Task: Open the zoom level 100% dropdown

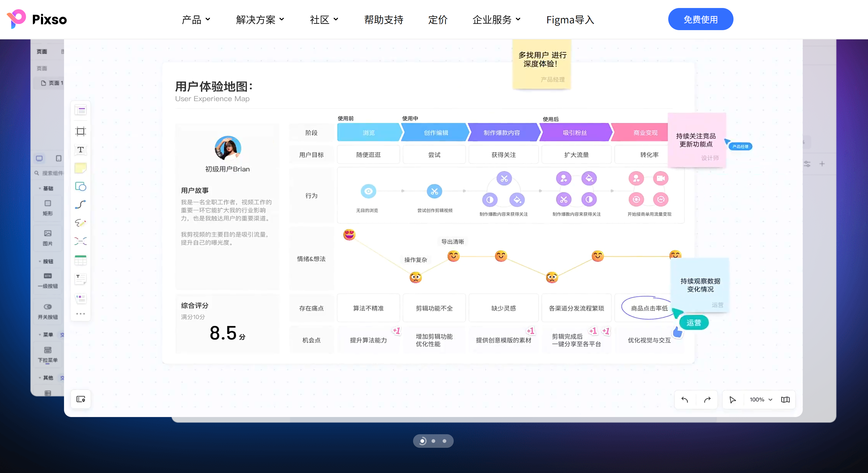Action: click(x=760, y=399)
